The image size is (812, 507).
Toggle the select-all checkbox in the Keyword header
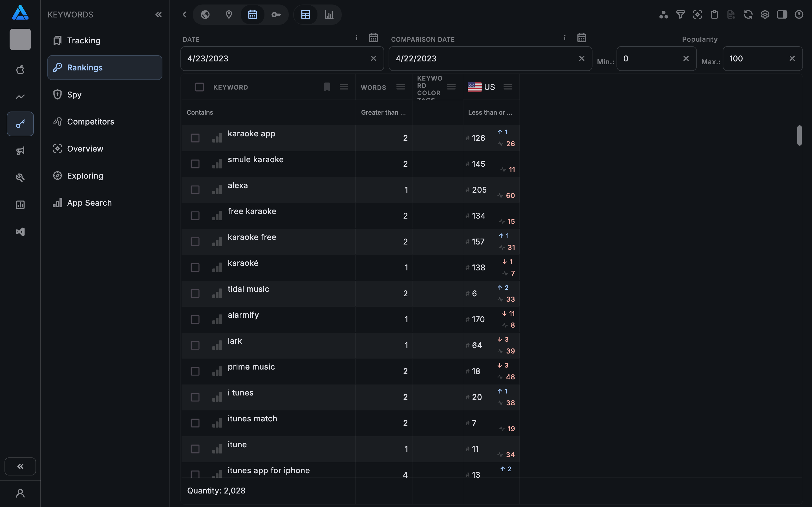(200, 87)
